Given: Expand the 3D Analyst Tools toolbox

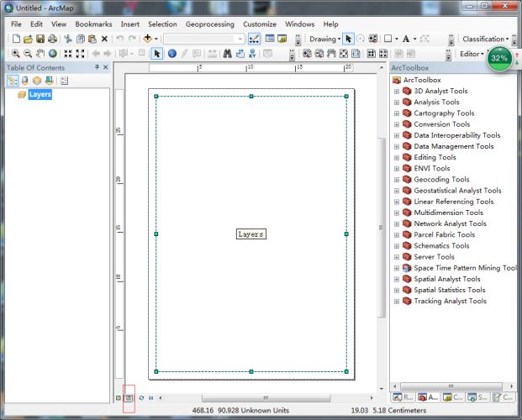Looking at the screenshot, I should pyautogui.click(x=397, y=92).
